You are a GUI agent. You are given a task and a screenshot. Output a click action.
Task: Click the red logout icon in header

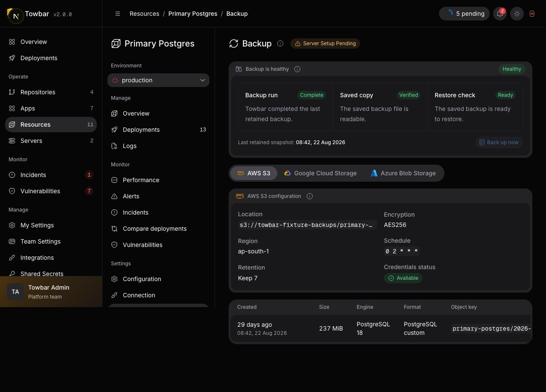[532, 14]
